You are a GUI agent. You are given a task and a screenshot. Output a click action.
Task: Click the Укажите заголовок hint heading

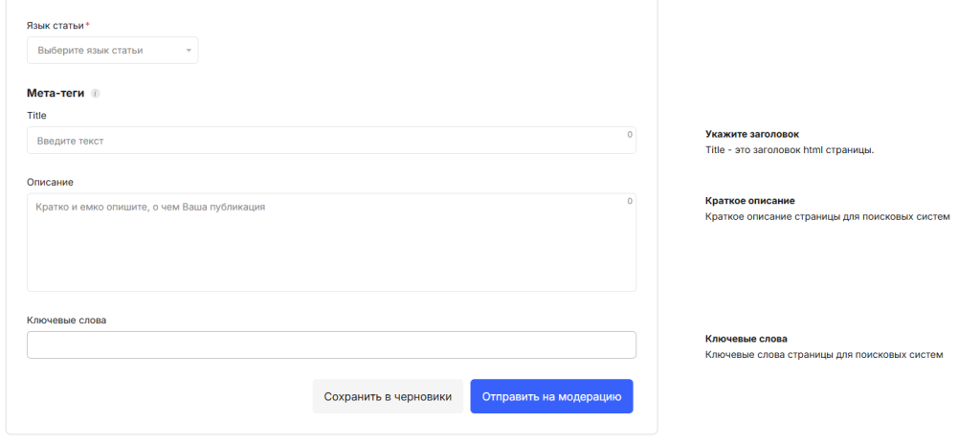click(x=751, y=135)
